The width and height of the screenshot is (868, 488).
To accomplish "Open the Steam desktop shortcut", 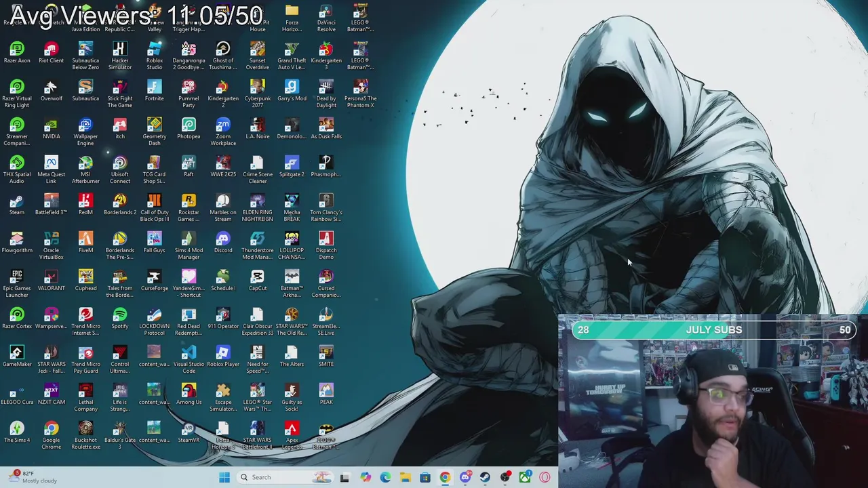I will click(17, 205).
